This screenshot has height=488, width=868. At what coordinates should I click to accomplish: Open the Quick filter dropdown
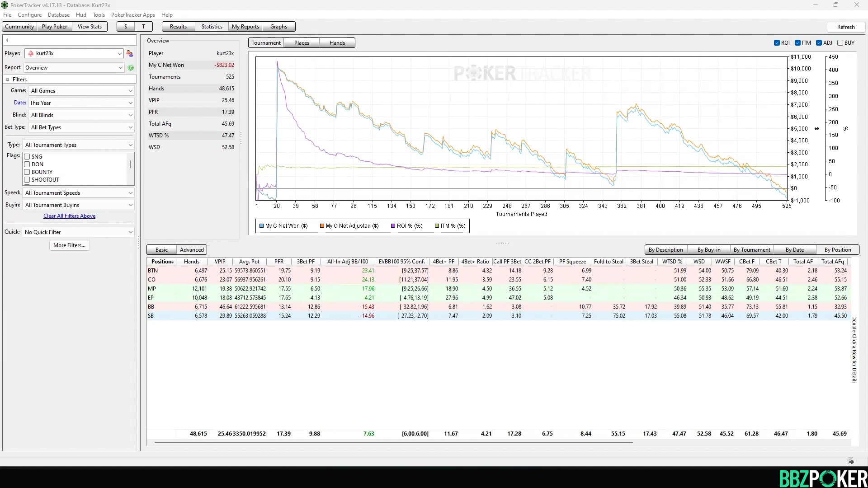click(x=79, y=232)
